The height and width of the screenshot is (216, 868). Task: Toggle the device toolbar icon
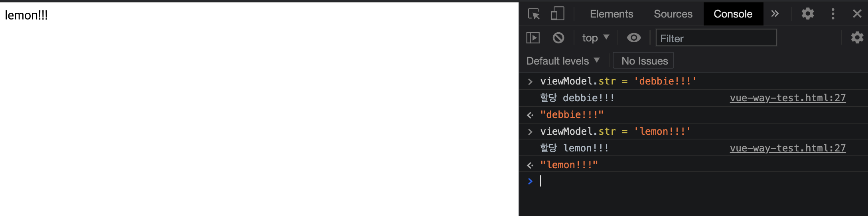click(x=557, y=14)
